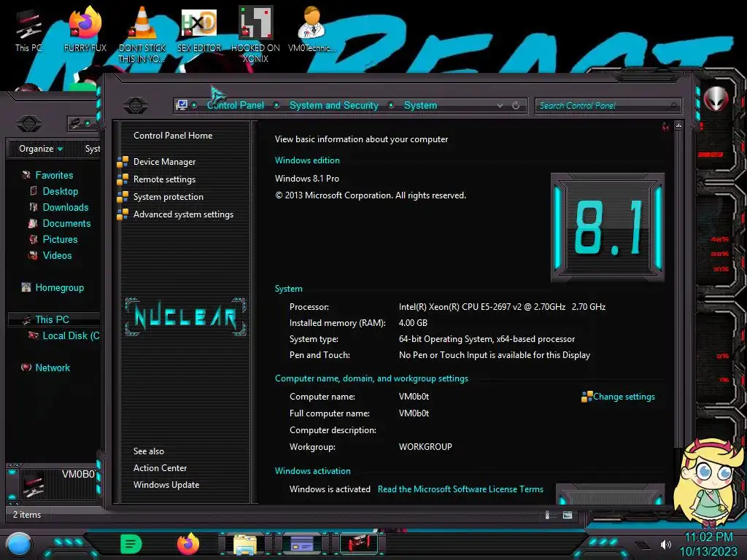Viewport: 747px width, 560px height.
Task: Select Network in the Explorer sidebar
Action: pos(53,367)
